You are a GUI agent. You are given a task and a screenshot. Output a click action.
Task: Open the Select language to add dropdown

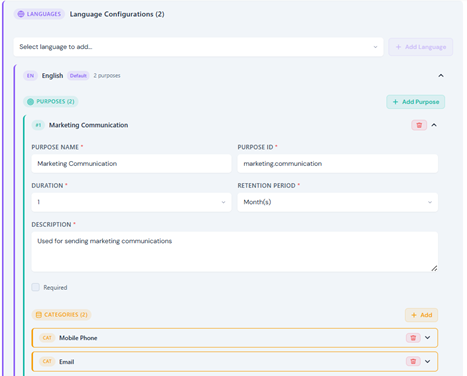pos(198,47)
